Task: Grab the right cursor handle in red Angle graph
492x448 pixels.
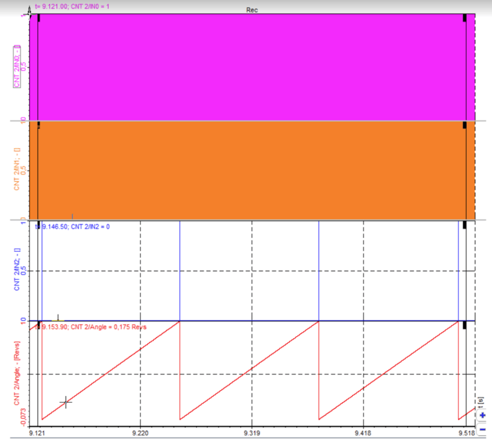Action: pyautogui.click(x=465, y=325)
